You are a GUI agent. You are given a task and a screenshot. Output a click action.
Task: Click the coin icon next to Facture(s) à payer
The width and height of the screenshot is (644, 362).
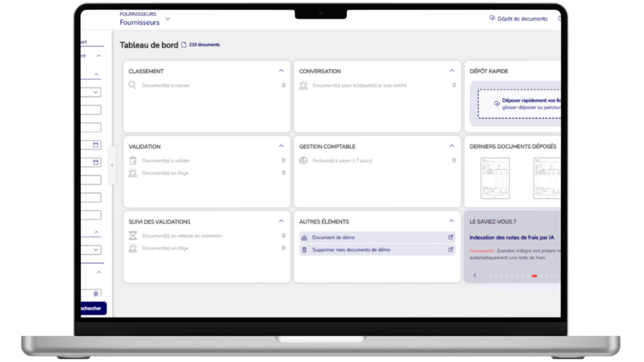point(303,160)
